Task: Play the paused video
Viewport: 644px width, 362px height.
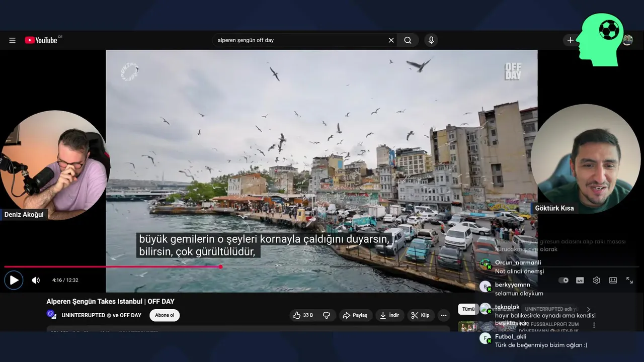Action: 14,280
